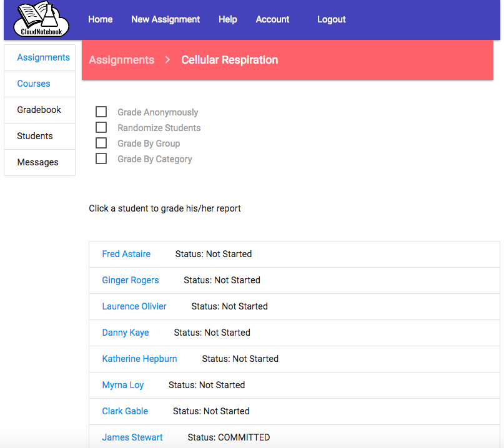The width and height of the screenshot is (504, 448).
Task: Click James Stewart's COMMITTED status text
Action: click(229, 437)
